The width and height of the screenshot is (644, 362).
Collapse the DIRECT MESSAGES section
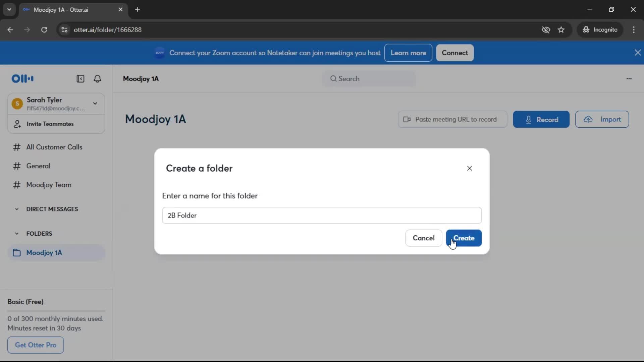click(17, 209)
